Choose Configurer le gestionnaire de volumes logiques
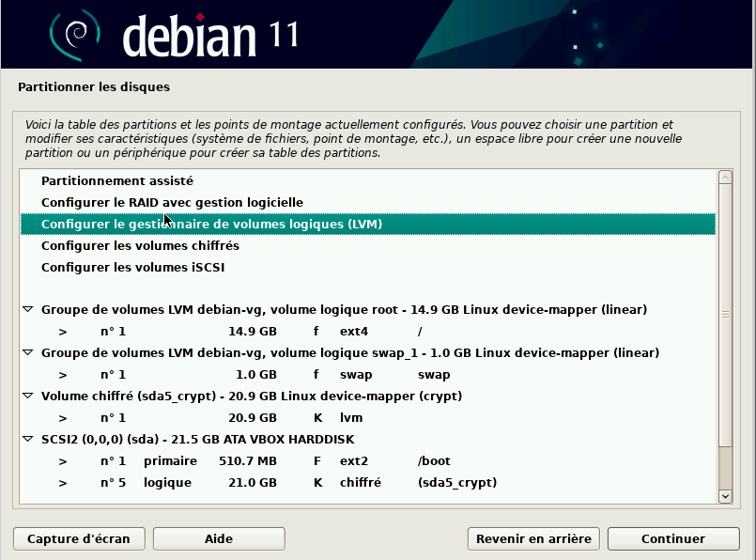This screenshot has width=756, height=560. coord(211,225)
